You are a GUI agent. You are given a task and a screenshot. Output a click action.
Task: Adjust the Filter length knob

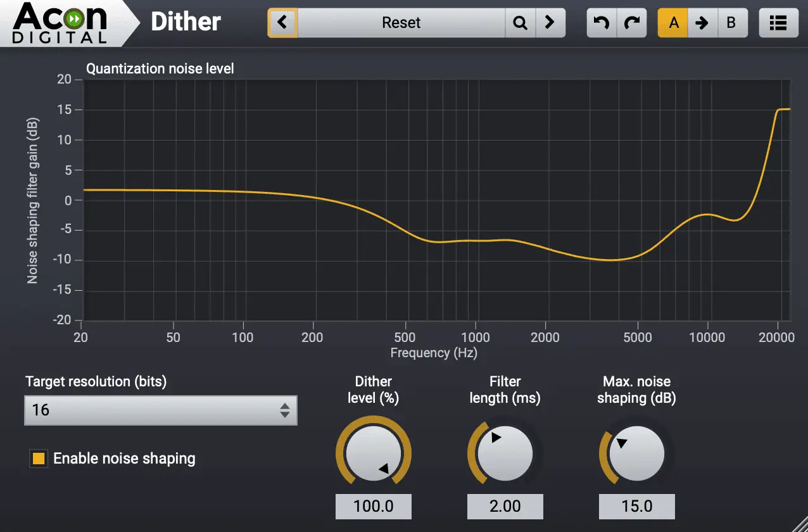[504, 453]
